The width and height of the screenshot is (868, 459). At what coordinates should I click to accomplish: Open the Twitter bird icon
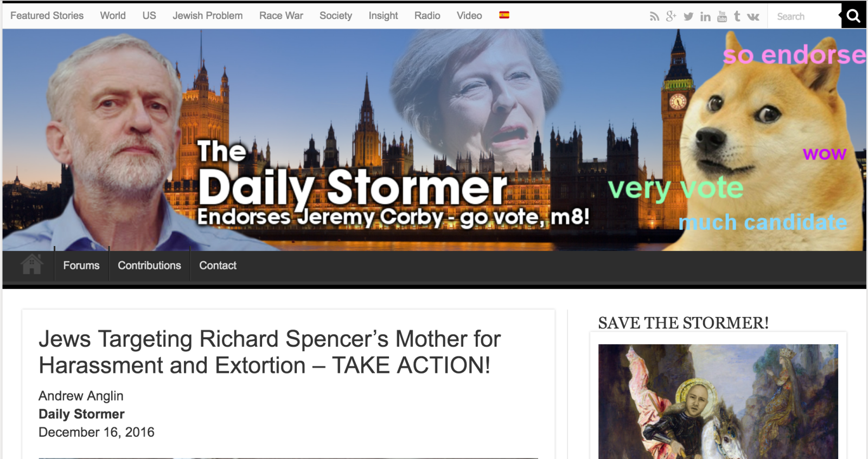coord(688,17)
